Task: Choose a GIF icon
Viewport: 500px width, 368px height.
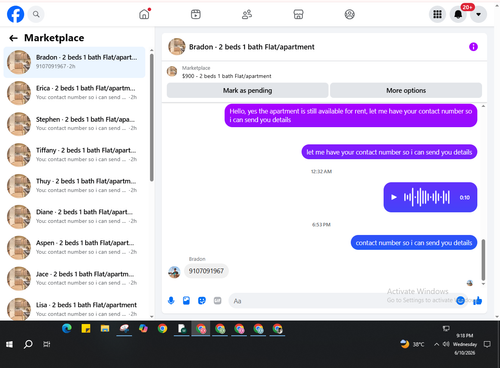Action: 217,301
